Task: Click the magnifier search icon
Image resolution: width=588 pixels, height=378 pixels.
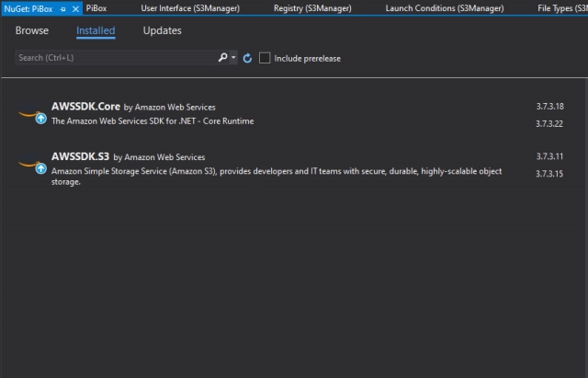Action: [222, 57]
